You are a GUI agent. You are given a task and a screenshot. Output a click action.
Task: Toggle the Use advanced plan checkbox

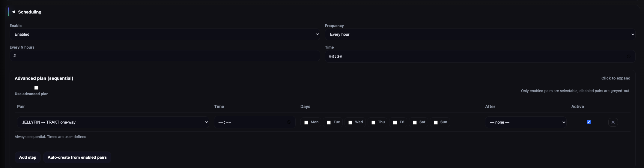click(x=36, y=88)
